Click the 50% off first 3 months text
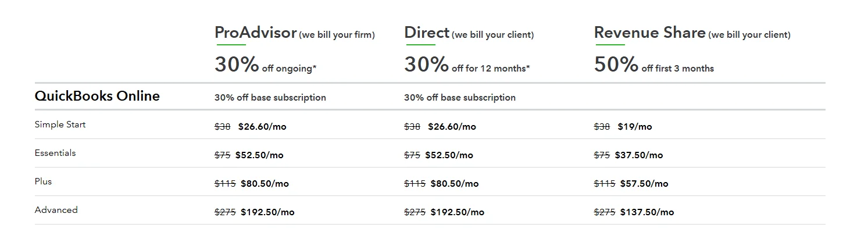This screenshot has height=235, width=868. pos(653,65)
